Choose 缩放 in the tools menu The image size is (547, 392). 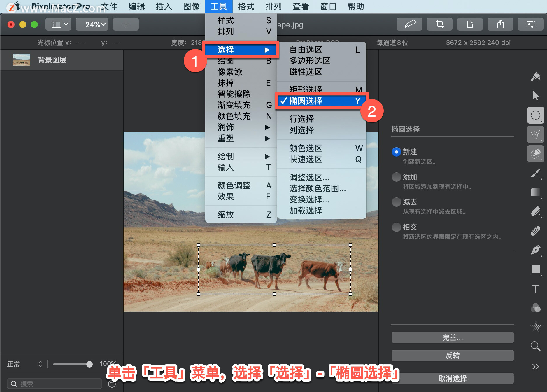pos(241,215)
